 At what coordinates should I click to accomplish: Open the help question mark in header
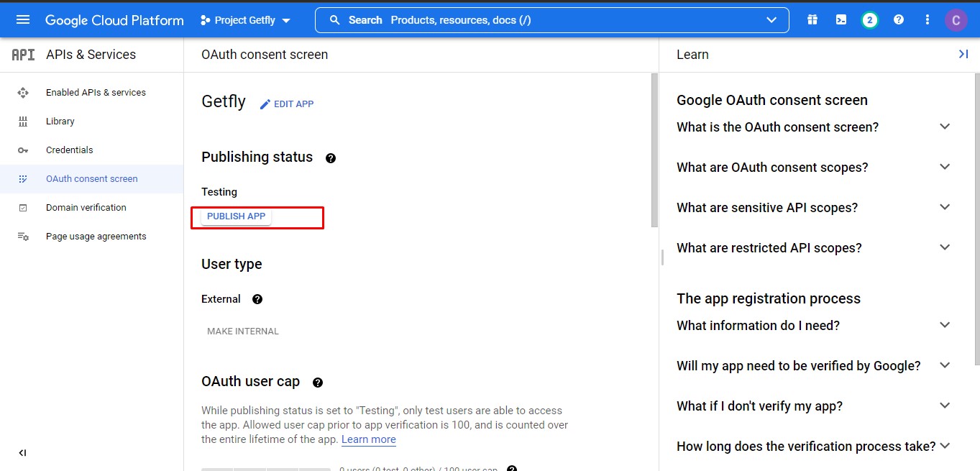pyautogui.click(x=898, y=20)
